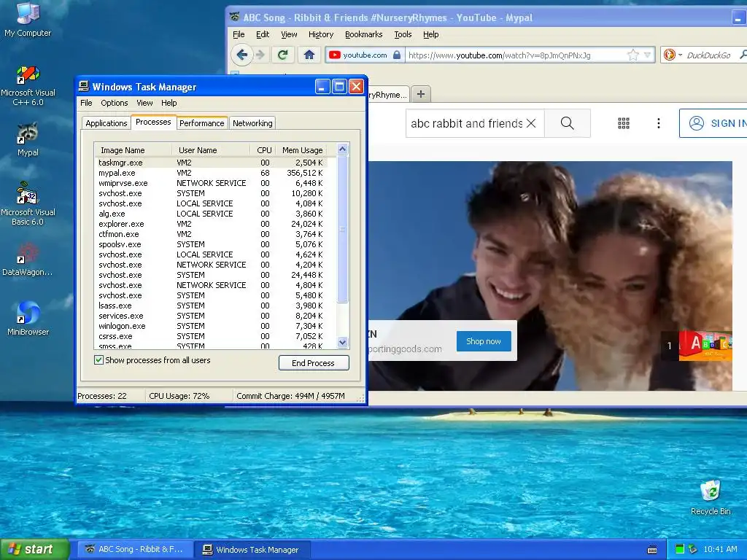Click the bookmark star in the address bar

pos(632,55)
